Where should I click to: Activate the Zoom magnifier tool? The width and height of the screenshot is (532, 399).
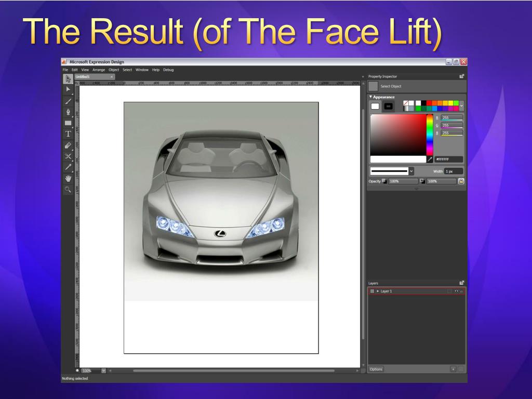click(68, 189)
